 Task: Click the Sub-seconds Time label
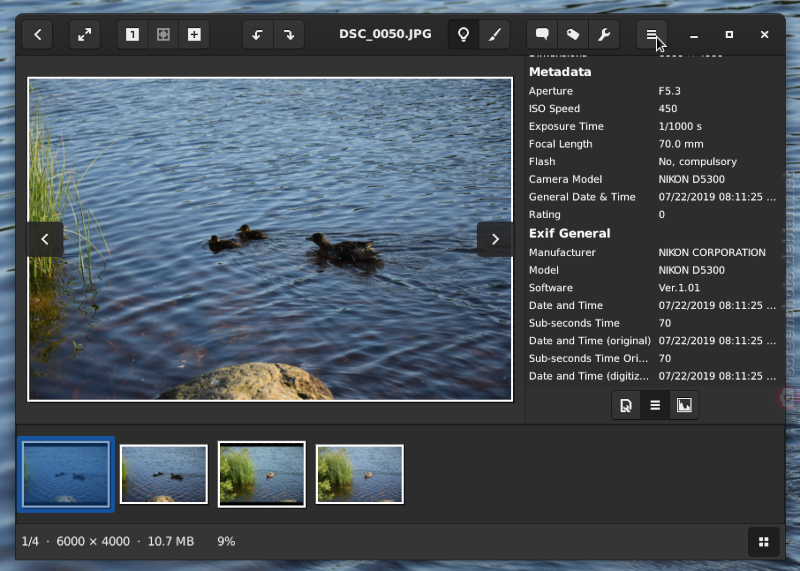coord(574,323)
